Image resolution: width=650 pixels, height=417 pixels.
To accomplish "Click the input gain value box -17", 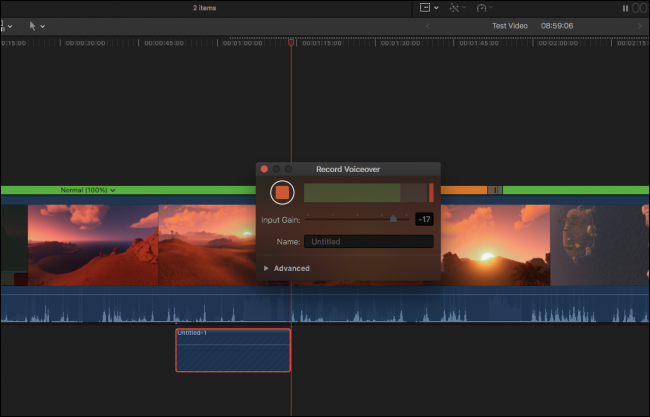I will [x=424, y=219].
